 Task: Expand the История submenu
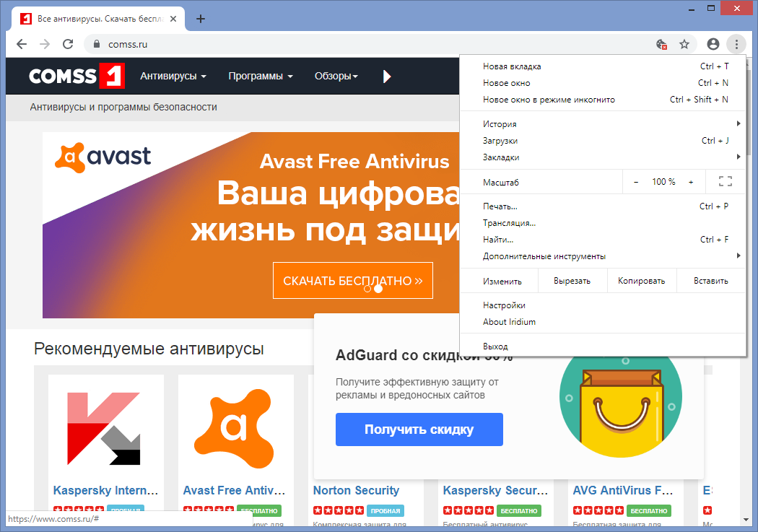[x=602, y=123]
